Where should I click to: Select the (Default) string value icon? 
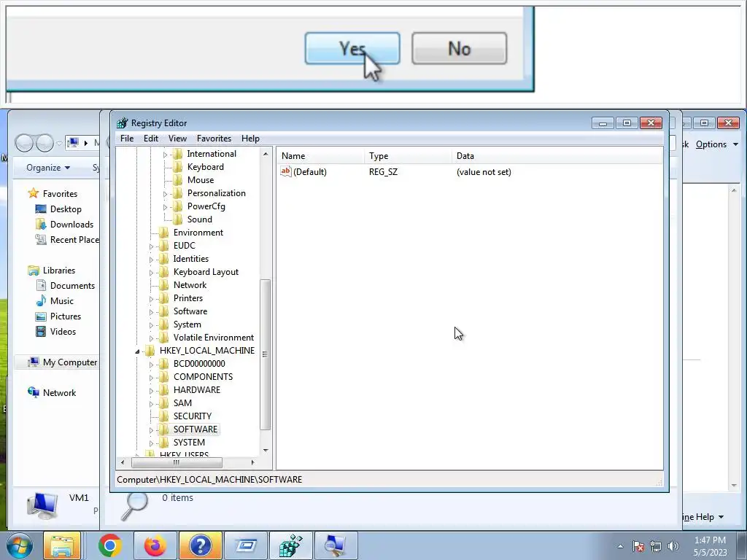286,171
